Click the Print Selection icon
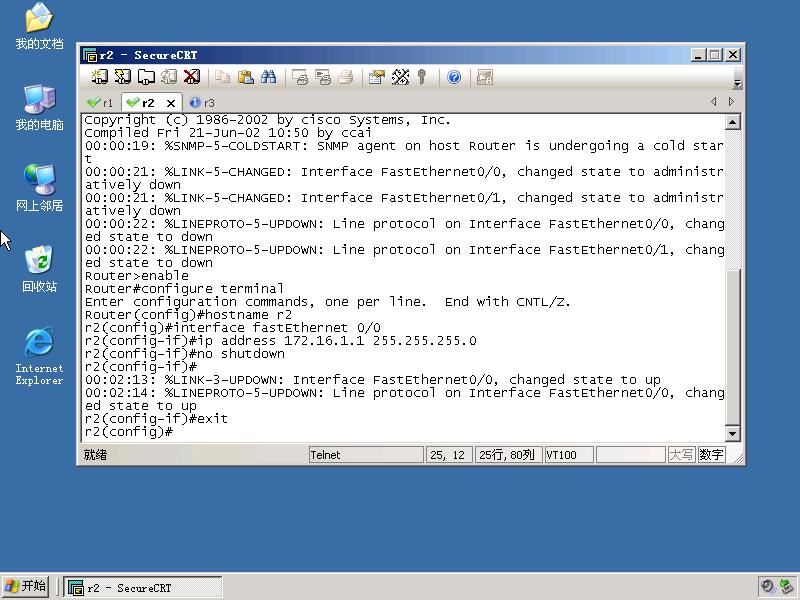This screenshot has height=600, width=800. 323,78
